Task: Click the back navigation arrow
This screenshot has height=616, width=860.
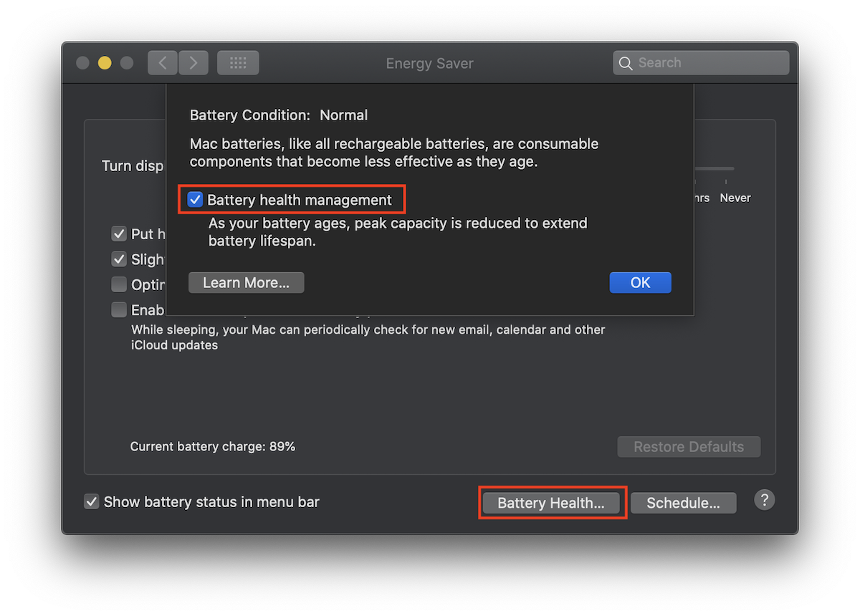Action: (162, 62)
